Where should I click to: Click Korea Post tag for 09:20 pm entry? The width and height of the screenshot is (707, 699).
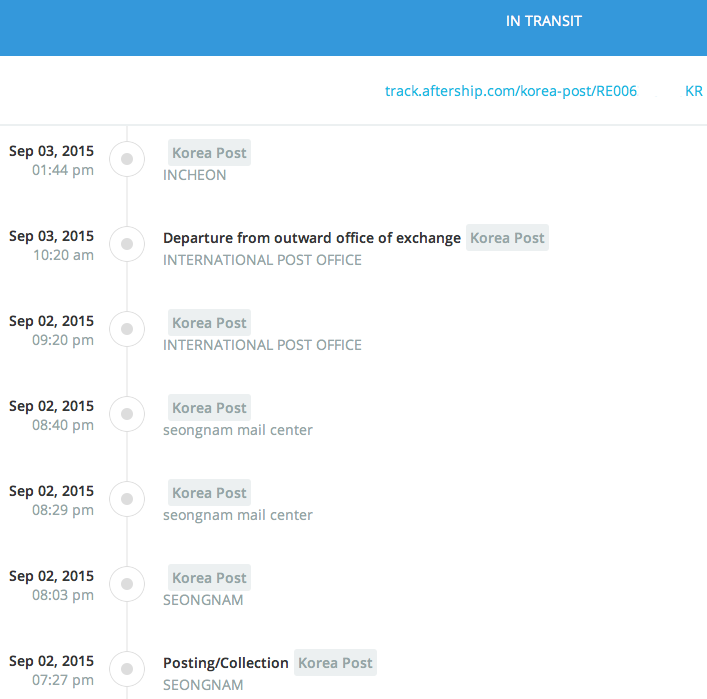[x=209, y=323]
